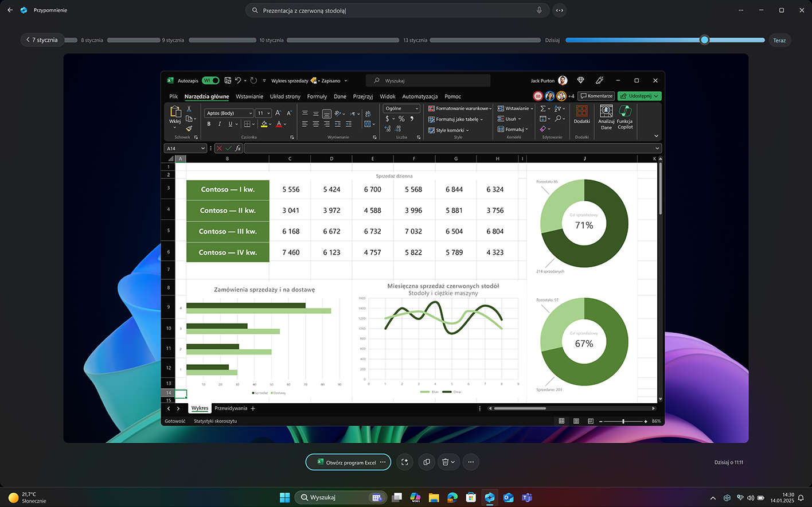812x507 pixels.
Task: Click the Analizuj Dane icon
Action: click(x=606, y=116)
